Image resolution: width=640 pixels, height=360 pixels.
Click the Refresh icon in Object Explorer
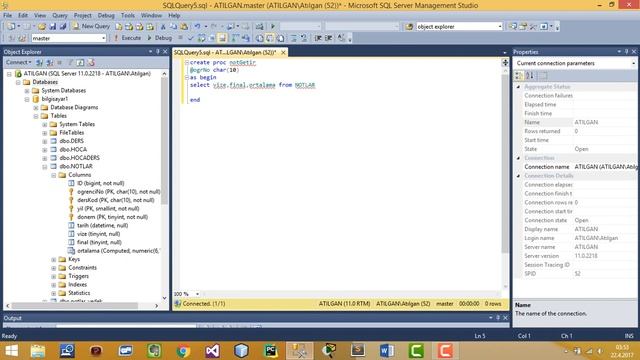[80, 62]
